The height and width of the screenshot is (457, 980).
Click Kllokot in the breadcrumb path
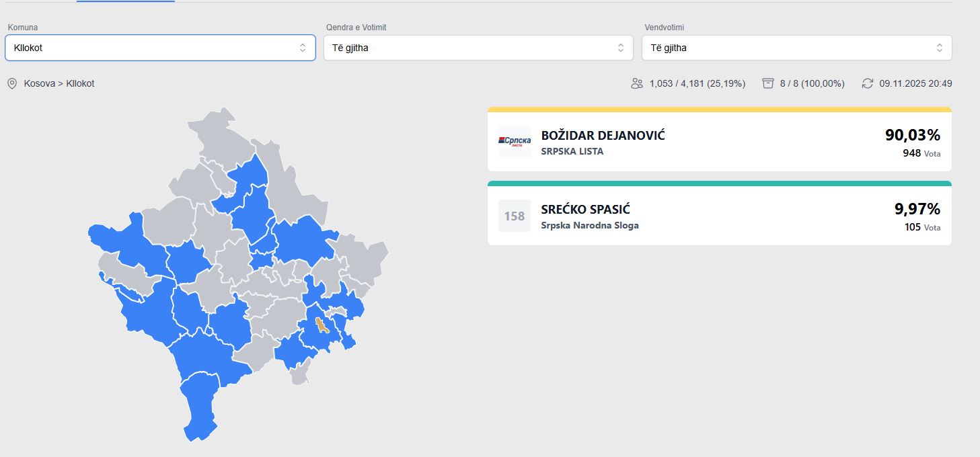(80, 83)
